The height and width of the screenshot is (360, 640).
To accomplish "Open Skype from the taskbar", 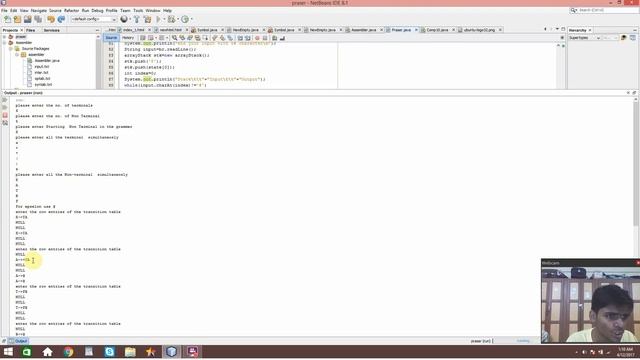I will click(109, 352).
